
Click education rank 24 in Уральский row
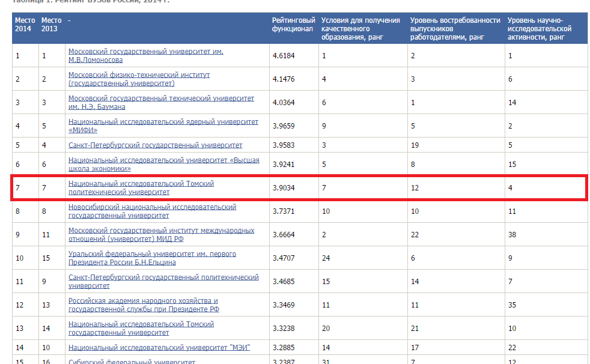[x=326, y=258]
